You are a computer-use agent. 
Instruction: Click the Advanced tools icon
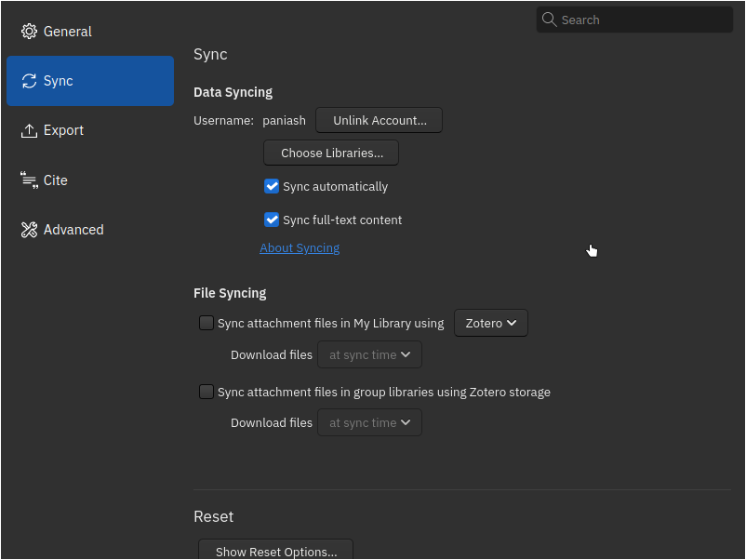pyautogui.click(x=29, y=230)
